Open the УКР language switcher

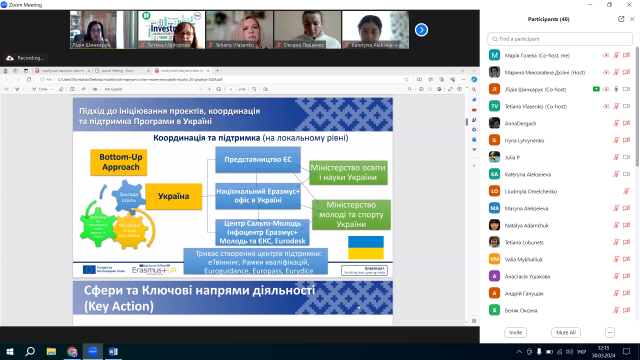tap(582, 352)
